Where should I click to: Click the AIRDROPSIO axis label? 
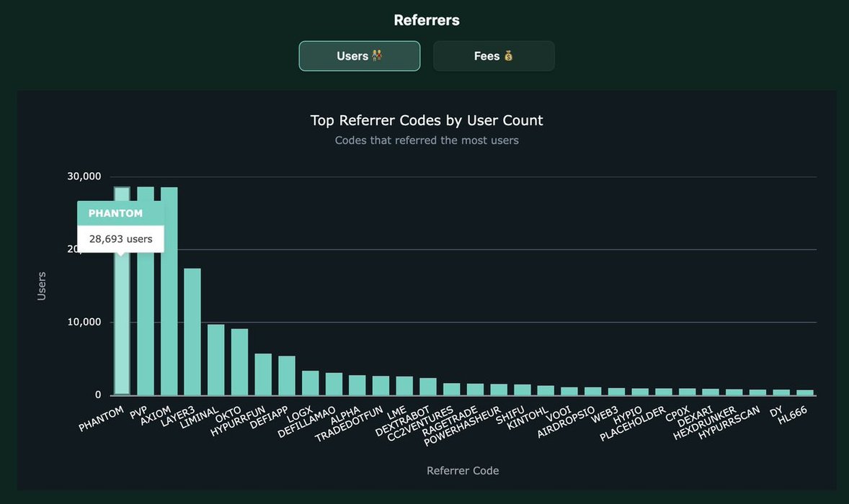coord(566,423)
